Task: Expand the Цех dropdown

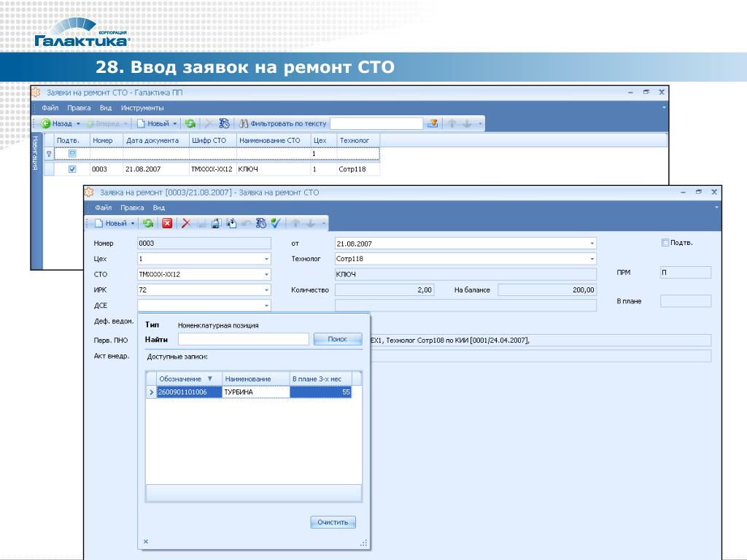Action: 266,259
